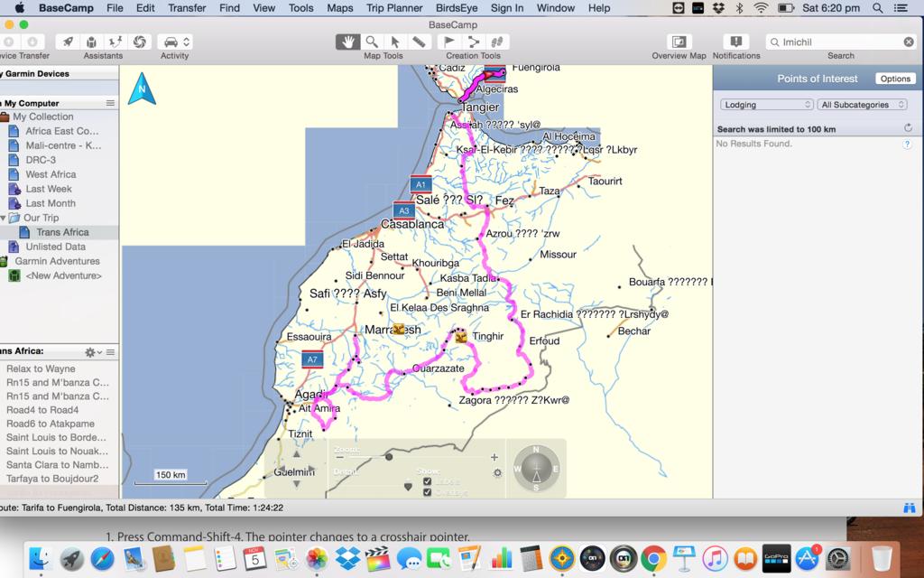Open the Find menu

pos(229,7)
